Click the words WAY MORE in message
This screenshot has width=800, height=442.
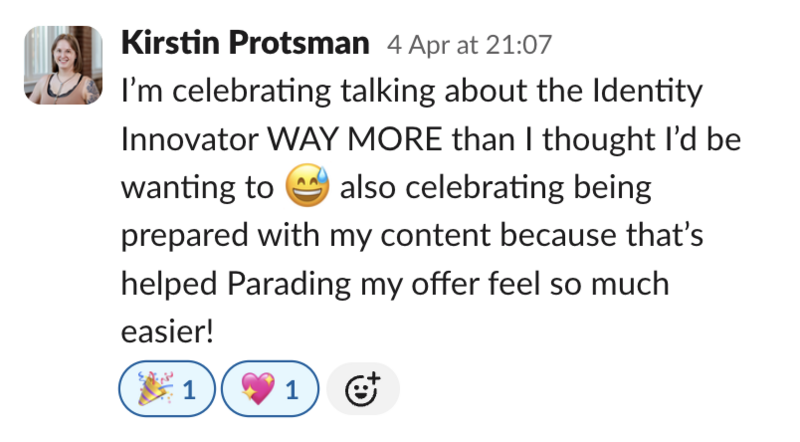tap(354, 139)
